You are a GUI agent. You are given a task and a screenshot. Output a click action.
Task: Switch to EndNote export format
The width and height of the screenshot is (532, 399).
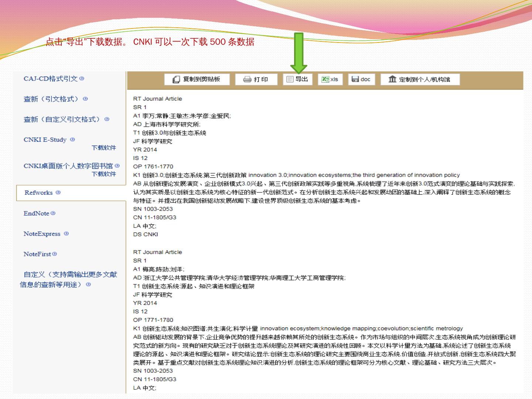coord(36,213)
